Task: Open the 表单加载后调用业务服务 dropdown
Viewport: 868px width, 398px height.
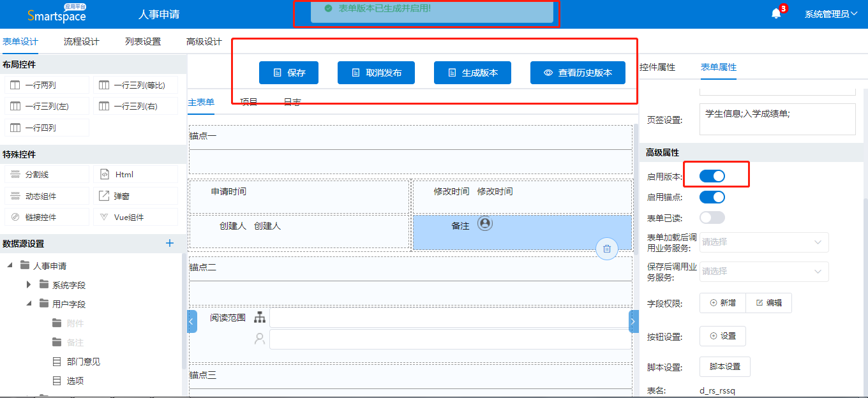Action: click(764, 242)
